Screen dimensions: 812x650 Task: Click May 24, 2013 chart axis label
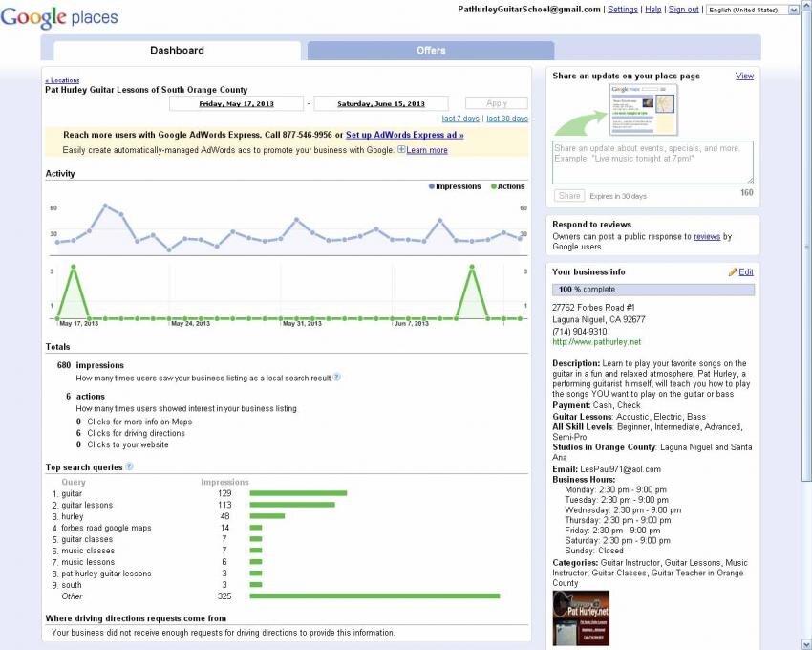pos(190,323)
